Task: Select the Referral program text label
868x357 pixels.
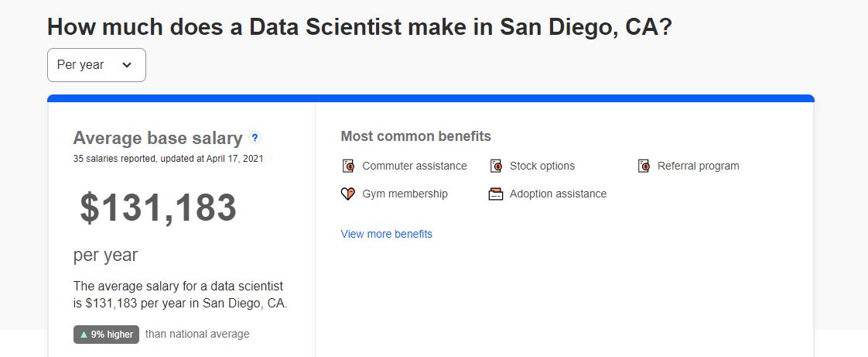Action: pyautogui.click(x=698, y=166)
